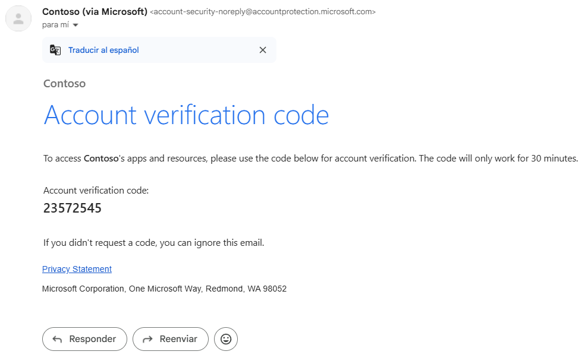This screenshot has height=364, width=588.
Task: Click the Responder button label
Action: tap(93, 339)
